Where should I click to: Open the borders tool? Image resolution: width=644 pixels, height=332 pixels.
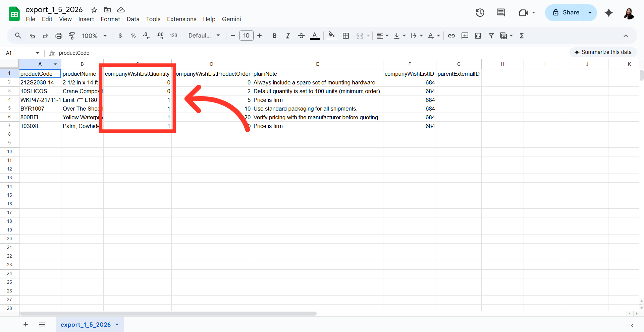[346, 36]
